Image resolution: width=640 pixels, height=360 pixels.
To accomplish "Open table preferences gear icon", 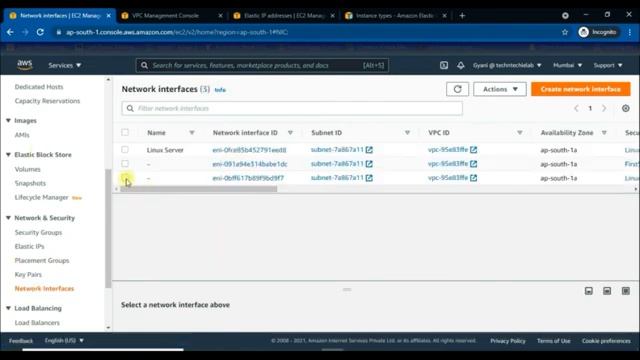I will tap(625, 108).
